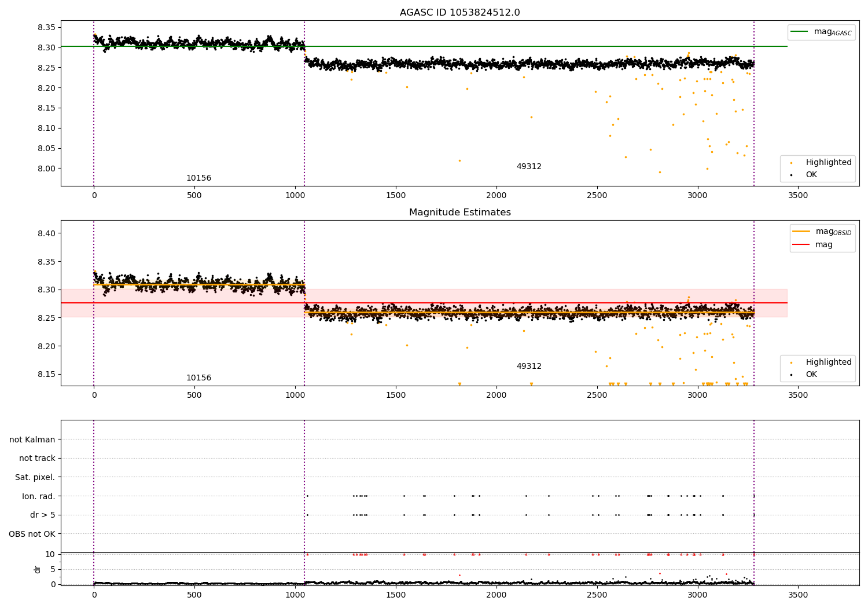Image resolution: width=868 pixels, height=608 pixels.
Task: Click the 8.05 y-tick in top plot
Action: pyautogui.click(x=46, y=148)
